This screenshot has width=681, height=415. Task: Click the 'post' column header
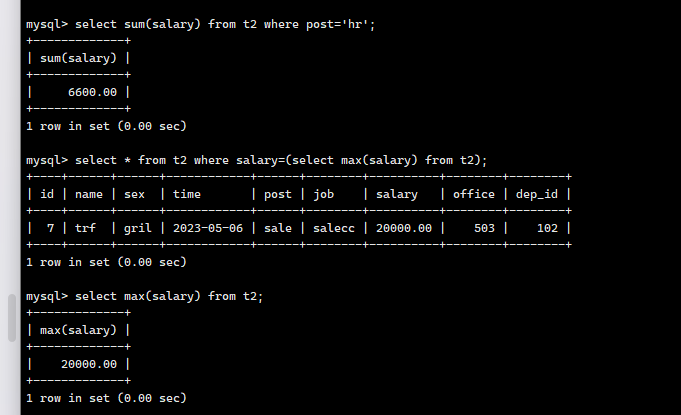278,194
